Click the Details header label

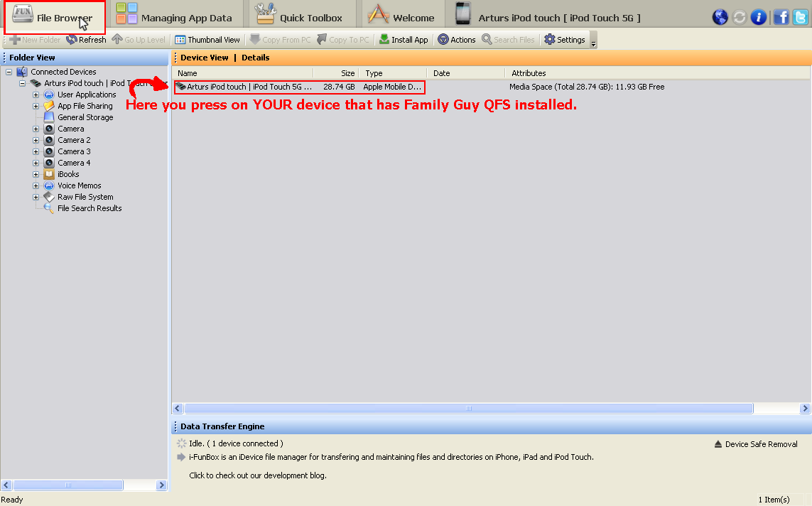[255, 58]
